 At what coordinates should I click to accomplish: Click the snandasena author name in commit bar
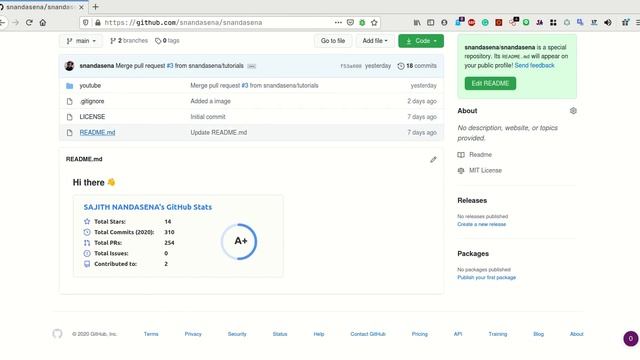[x=97, y=66]
